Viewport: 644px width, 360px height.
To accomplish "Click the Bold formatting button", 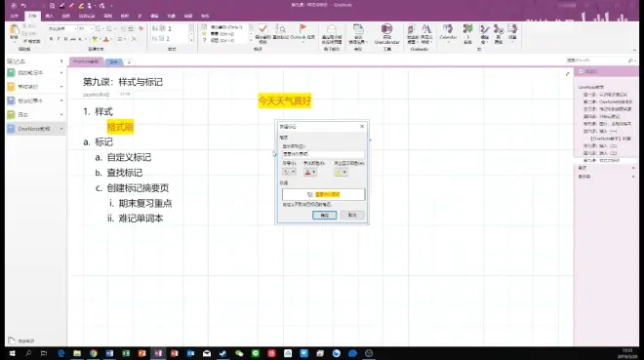I will point(51,39).
